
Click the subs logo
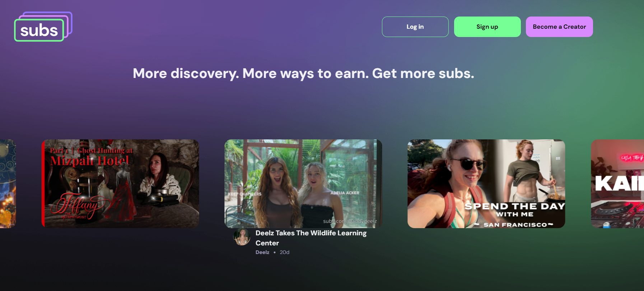coord(43,27)
